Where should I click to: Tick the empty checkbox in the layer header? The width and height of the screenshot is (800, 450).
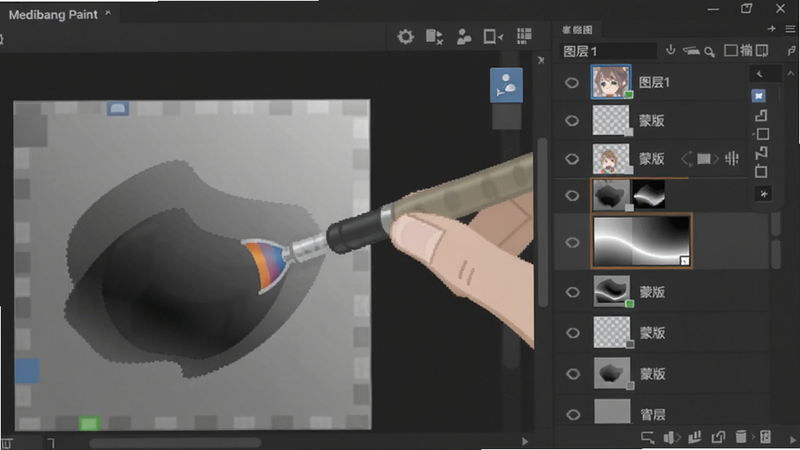[731, 50]
